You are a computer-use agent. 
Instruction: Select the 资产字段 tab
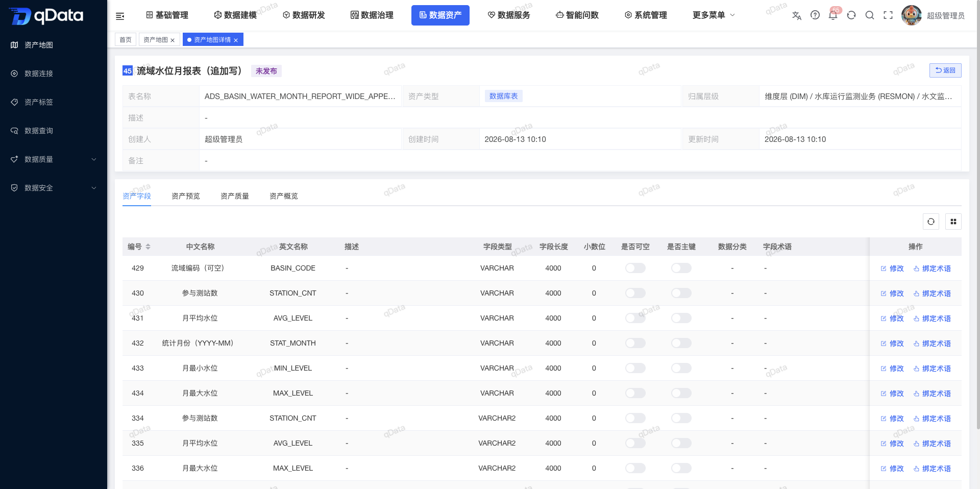click(137, 196)
